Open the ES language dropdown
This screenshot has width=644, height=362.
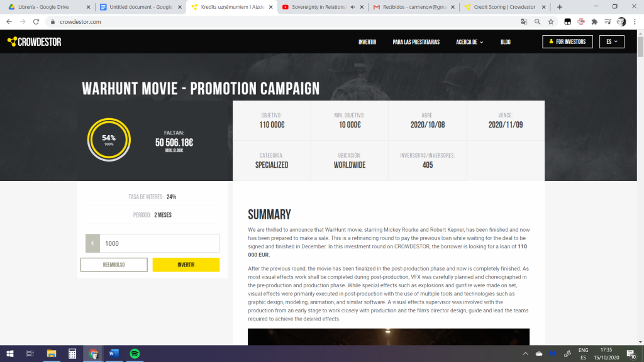tap(611, 41)
